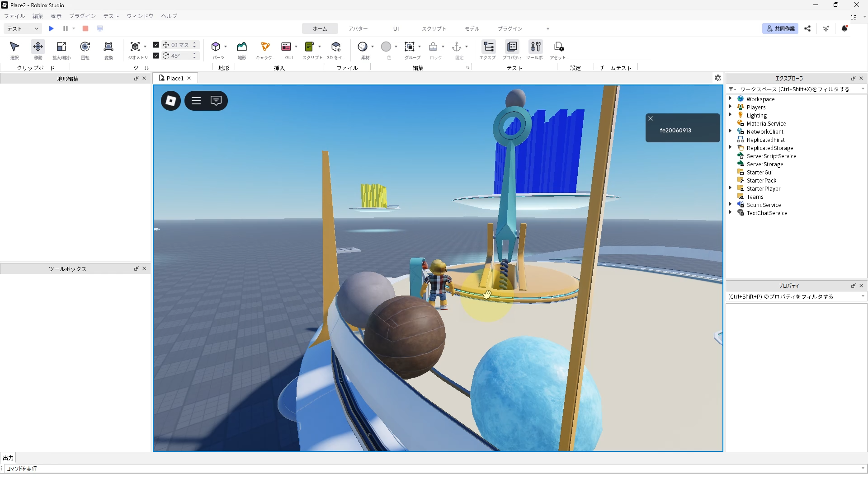Close the fe20060913 player popup
This screenshot has height=488, width=868.
point(651,118)
